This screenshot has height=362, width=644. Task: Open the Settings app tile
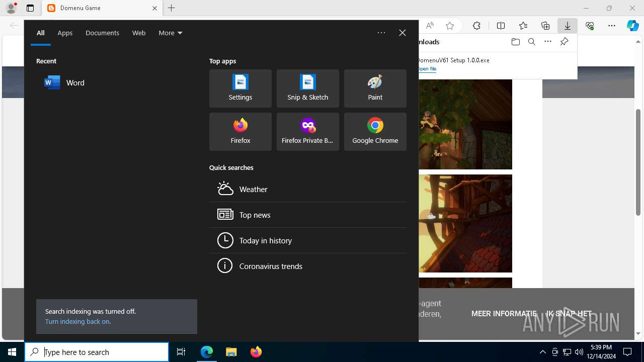[x=240, y=88]
